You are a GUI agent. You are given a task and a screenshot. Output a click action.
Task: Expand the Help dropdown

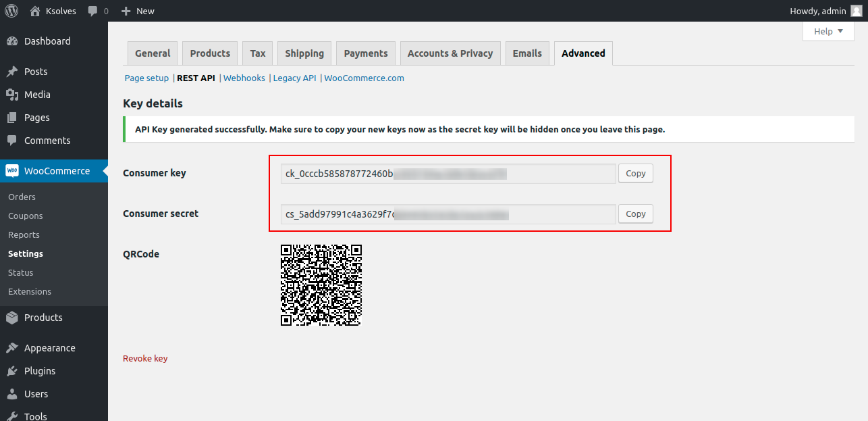pos(828,31)
